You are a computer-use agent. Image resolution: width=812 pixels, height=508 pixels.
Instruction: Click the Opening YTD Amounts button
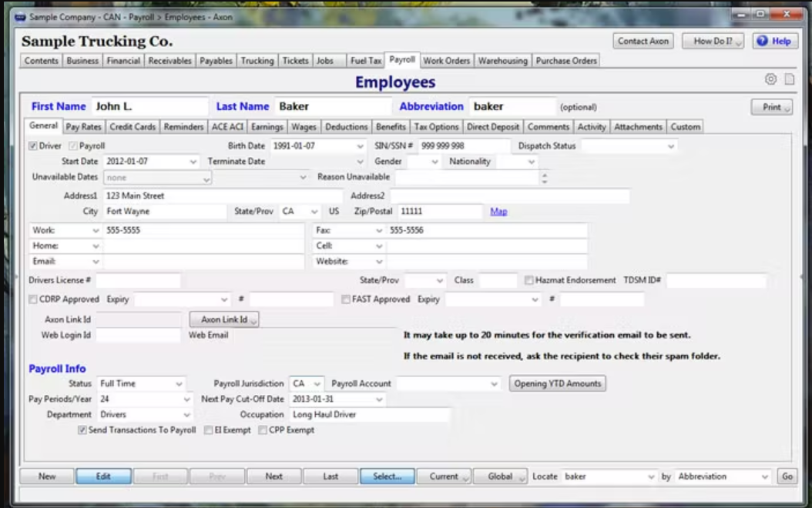click(556, 383)
